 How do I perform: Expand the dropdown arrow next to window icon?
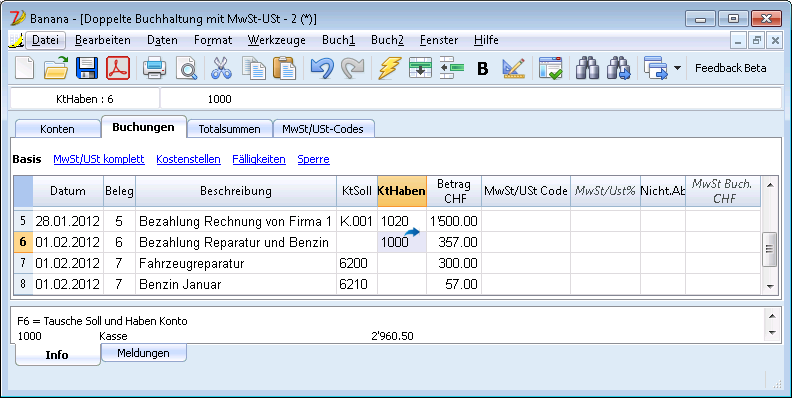[677, 68]
